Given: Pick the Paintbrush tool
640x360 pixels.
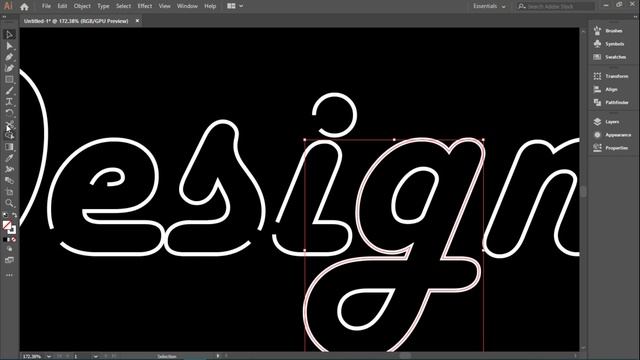Looking at the screenshot, I should (9, 91).
